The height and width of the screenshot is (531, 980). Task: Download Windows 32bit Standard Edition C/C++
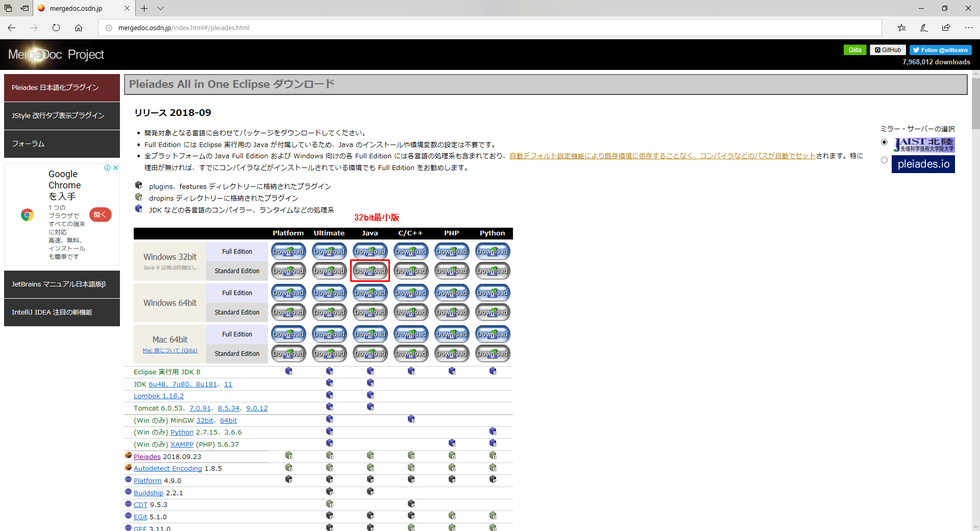click(x=411, y=271)
